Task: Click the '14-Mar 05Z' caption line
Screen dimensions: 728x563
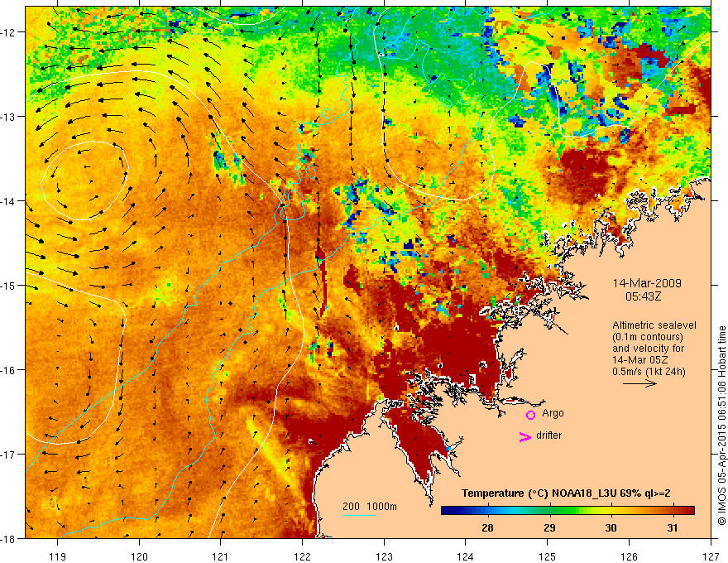Action: (640, 360)
